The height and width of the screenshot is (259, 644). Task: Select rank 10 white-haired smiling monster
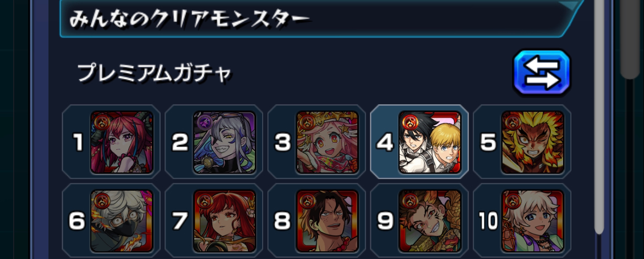click(533, 221)
